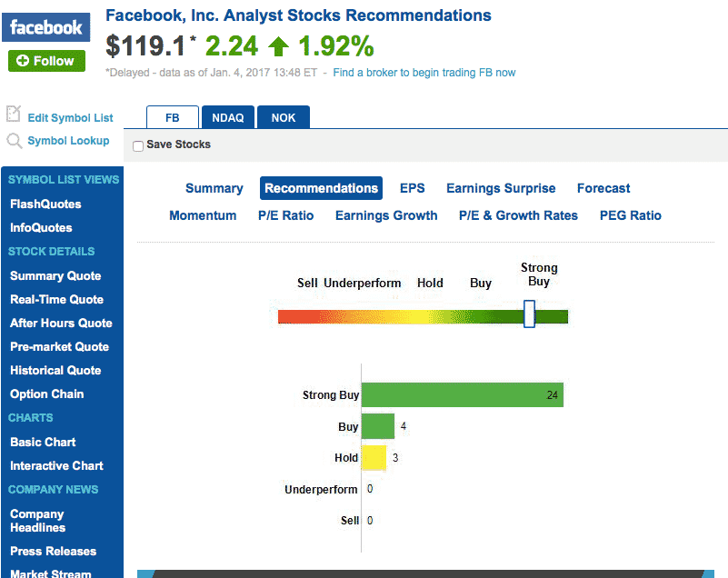Image resolution: width=728 pixels, height=578 pixels.
Task: Open the PEG Ratio section
Action: pyautogui.click(x=631, y=215)
